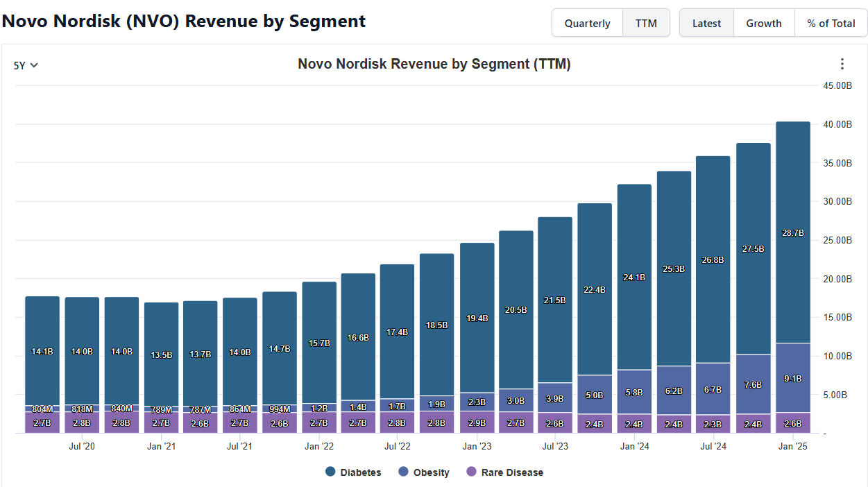868x487 pixels.
Task: Click the 818M Obesity bar label
Action: pos(82,409)
